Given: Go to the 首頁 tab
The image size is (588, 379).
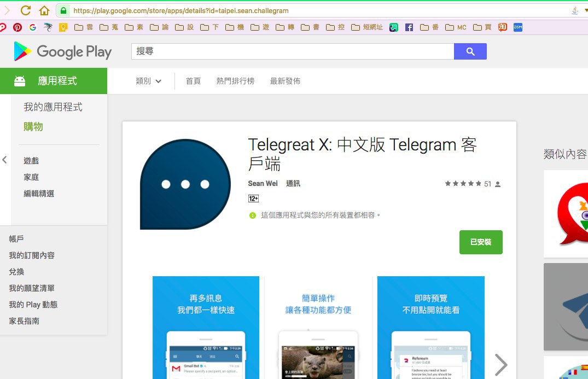Looking at the screenshot, I should click(x=193, y=81).
